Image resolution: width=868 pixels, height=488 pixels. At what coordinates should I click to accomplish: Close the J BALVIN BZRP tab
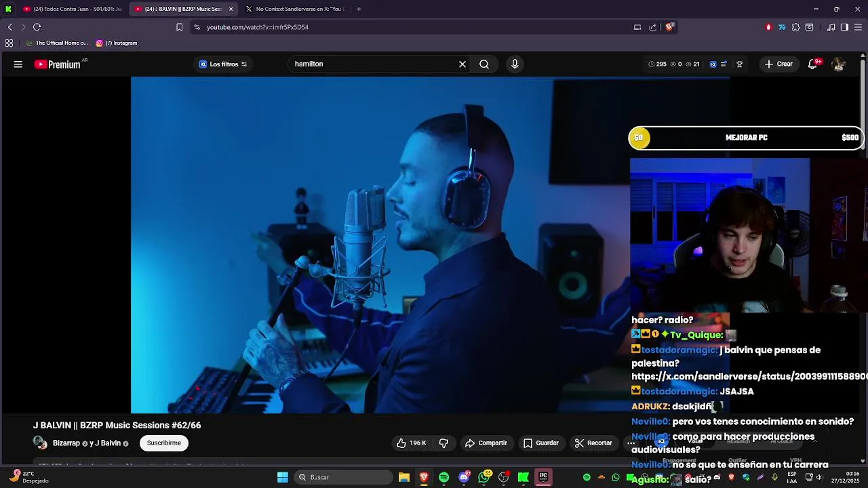231,9
